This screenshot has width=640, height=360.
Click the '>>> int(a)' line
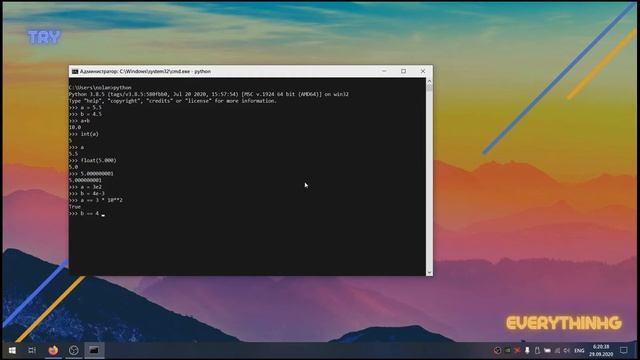tap(84, 134)
